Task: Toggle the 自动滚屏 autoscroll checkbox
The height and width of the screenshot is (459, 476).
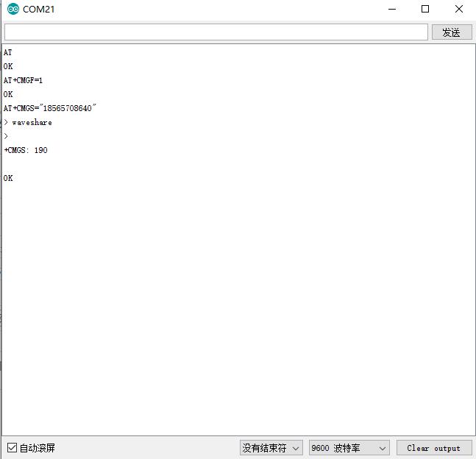Action: point(13,447)
